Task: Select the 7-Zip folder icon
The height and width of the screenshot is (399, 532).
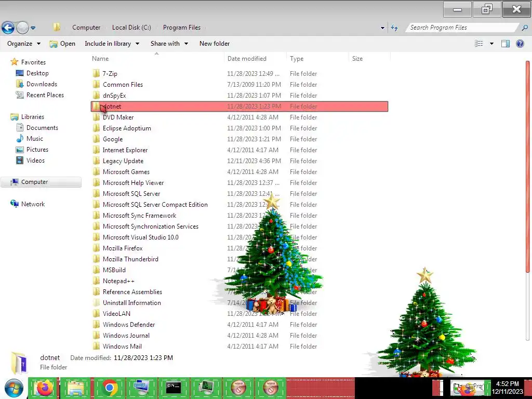Action: (96, 73)
